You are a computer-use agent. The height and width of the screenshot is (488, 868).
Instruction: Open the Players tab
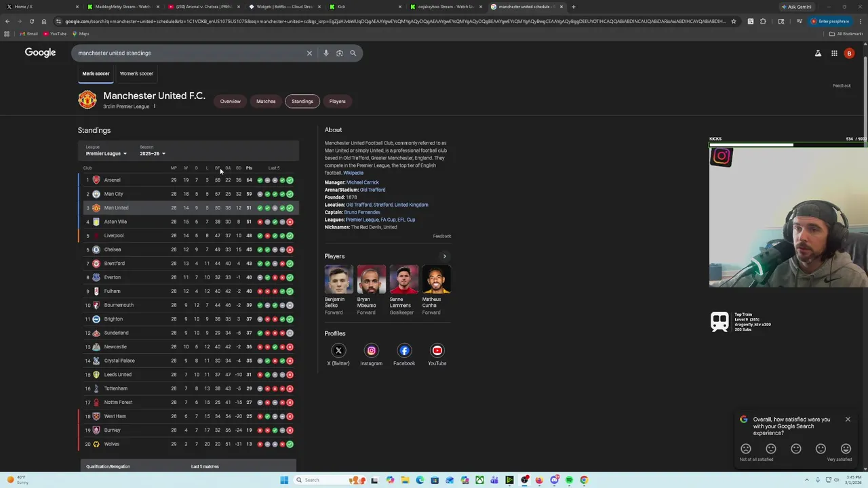(337, 101)
